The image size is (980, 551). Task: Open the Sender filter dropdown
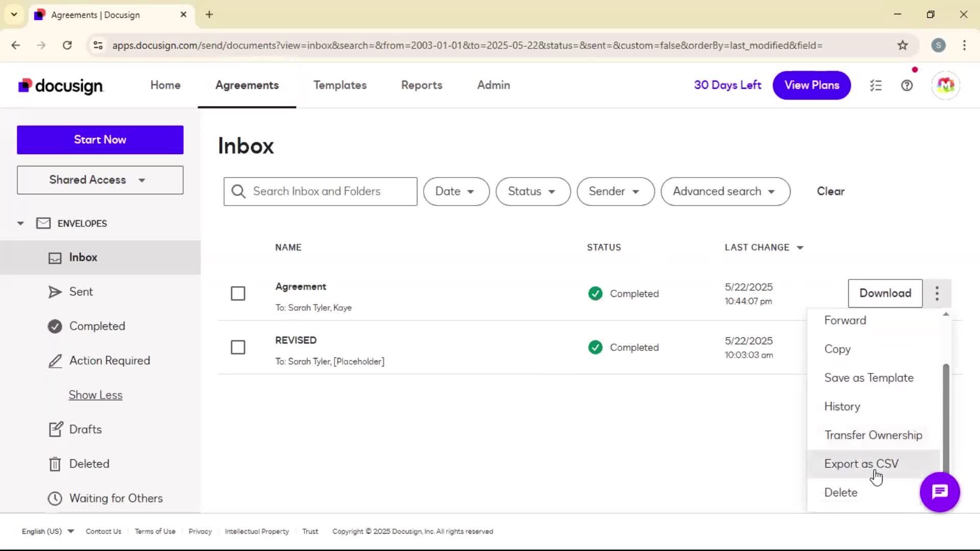(616, 191)
